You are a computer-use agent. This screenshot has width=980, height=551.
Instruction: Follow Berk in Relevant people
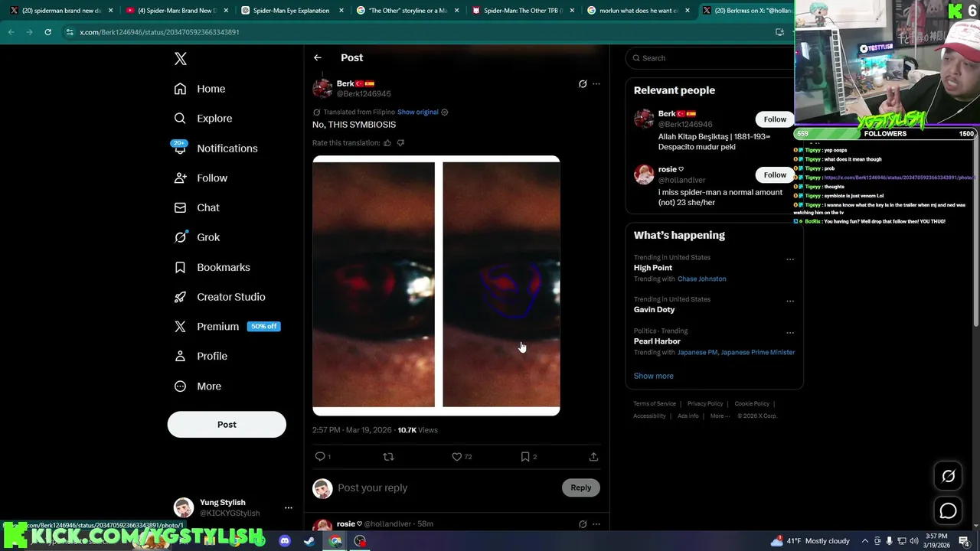coord(775,119)
